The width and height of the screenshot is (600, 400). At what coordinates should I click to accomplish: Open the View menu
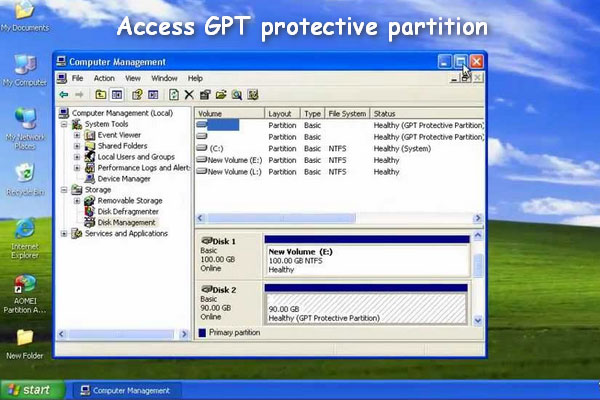point(133,78)
